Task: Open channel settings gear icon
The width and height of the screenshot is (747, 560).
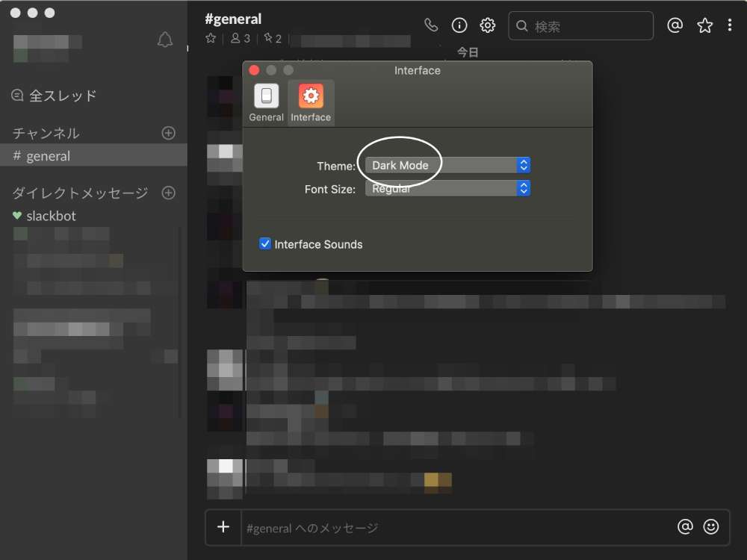Action: [x=487, y=25]
